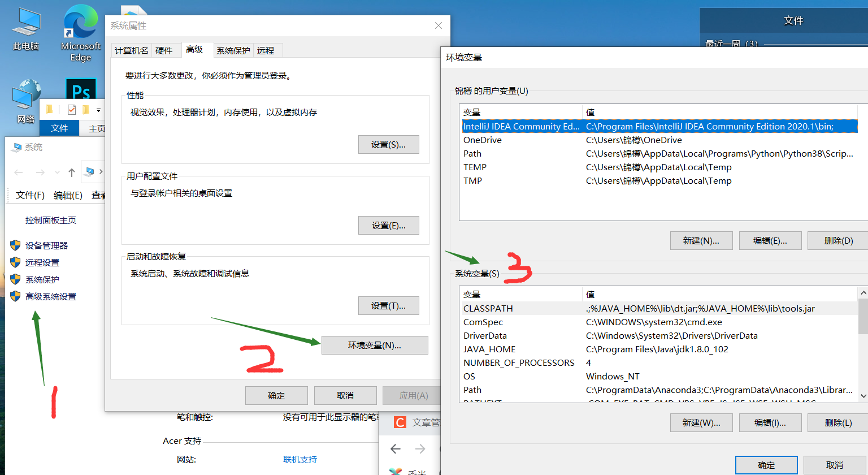Click the folder icon in the quick access toolbar
This screenshot has height=475, width=868.
50,109
